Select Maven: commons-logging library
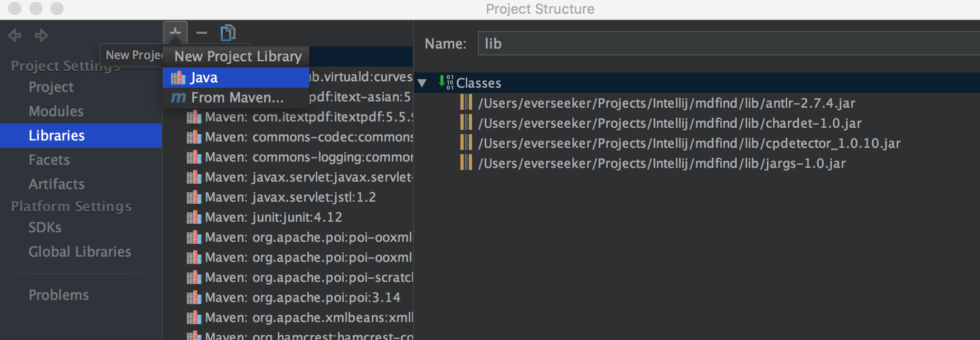Viewport: 980px width, 340px height. pos(309,157)
